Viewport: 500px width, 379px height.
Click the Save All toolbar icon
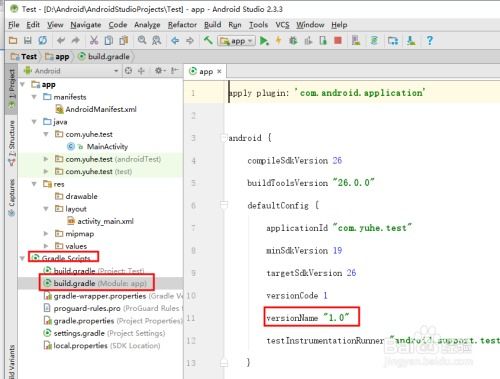click(x=28, y=41)
